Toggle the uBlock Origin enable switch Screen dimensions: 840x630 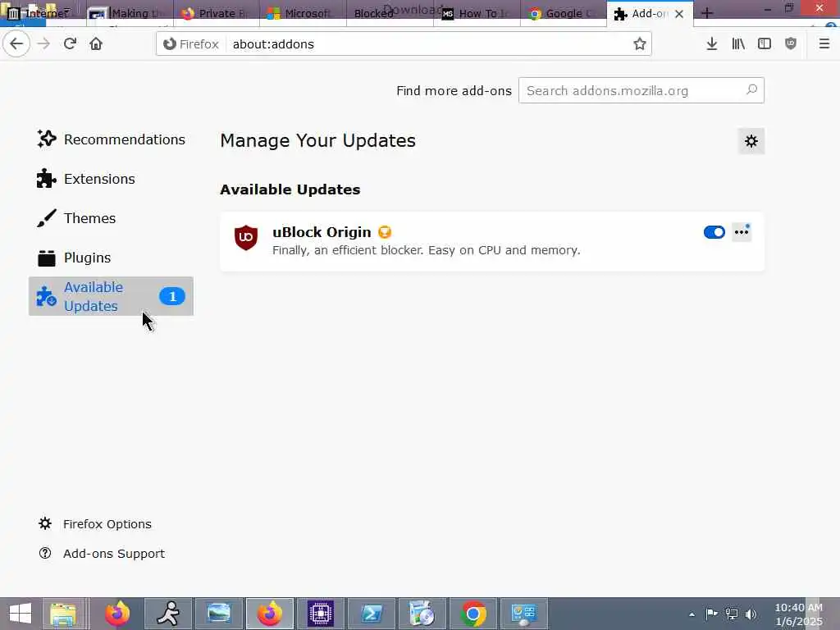pyautogui.click(x=714, y=232)
